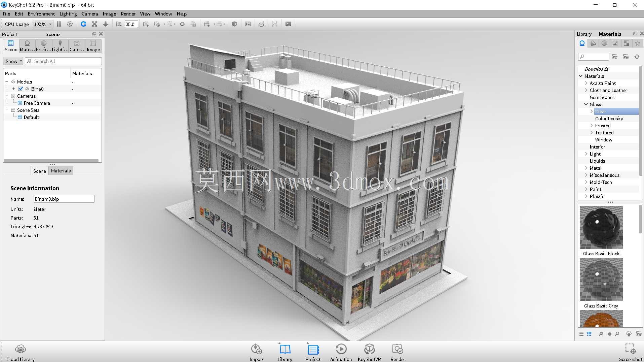
Task: Switch library to Environments tab
Action: 604,43
